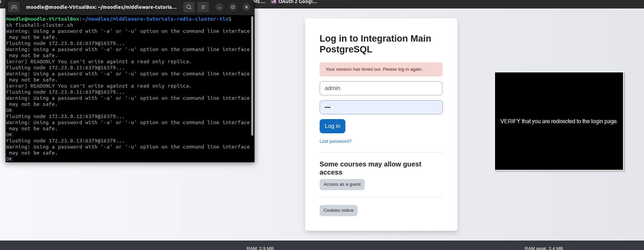644x250 pixels.
Task: Click the session timed out alert message
Action: (x=381, y=69)
